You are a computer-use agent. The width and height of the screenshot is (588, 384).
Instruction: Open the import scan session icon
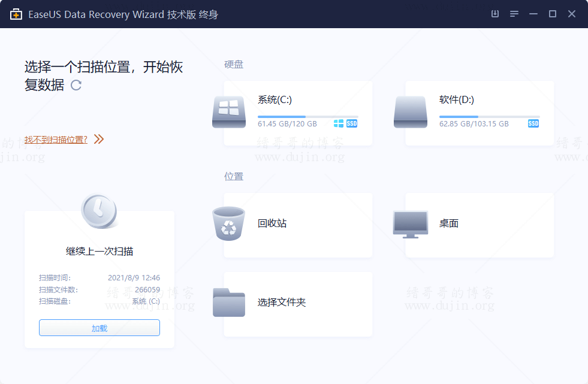point(495,14)
